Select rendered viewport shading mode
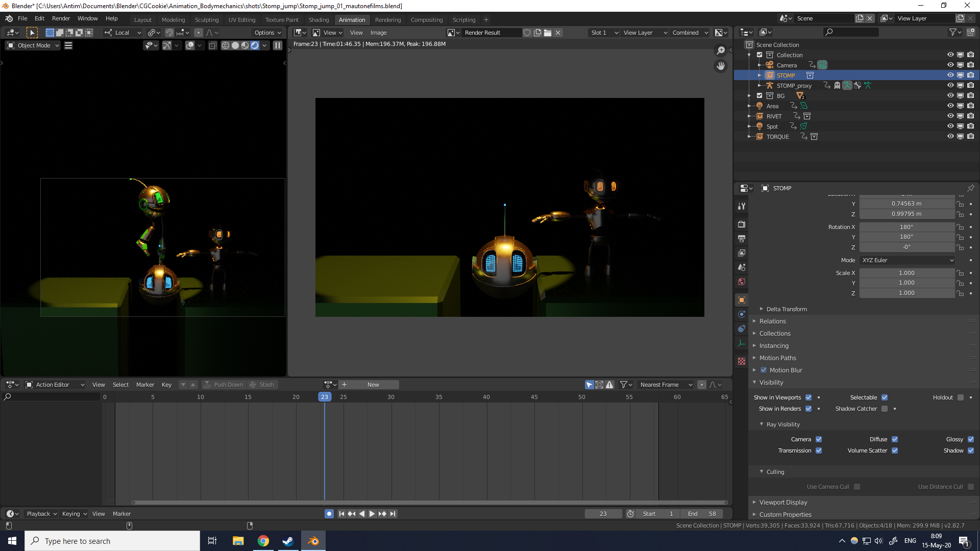This screenshot has height=551, width=980. [255, 45]
